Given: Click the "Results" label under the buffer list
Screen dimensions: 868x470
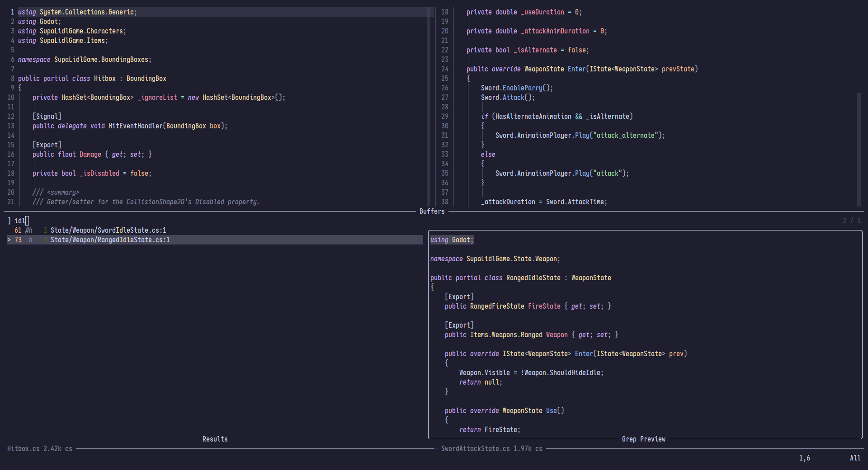Looking at the screenshot, I should point(215,439).
